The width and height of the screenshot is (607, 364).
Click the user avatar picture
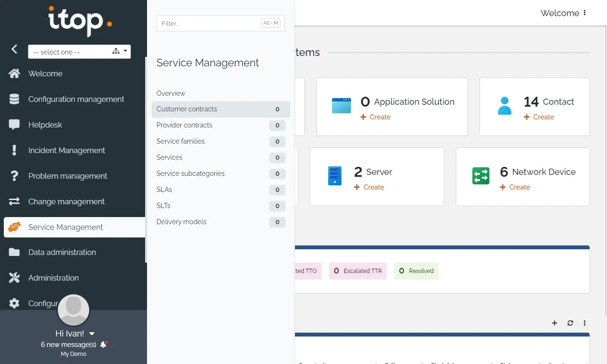tap(74, 310)
